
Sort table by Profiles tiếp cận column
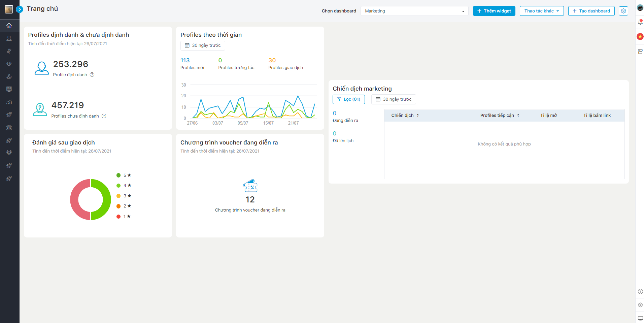click(x=500, y=116)
